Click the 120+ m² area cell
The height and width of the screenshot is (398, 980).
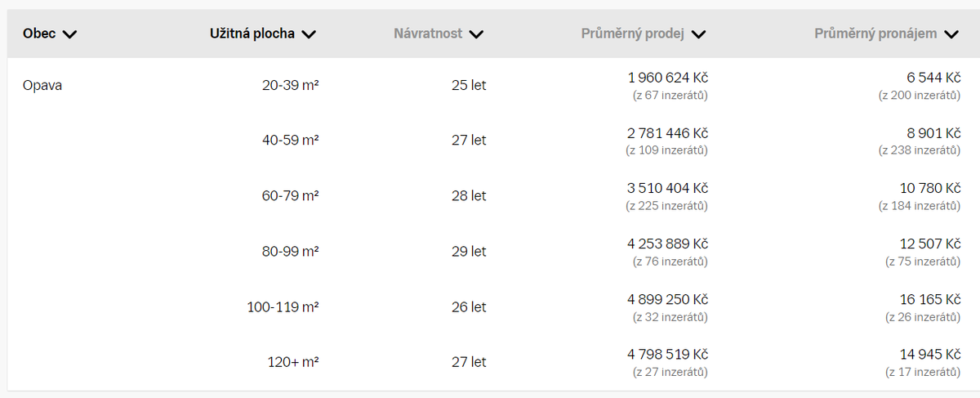293,363
